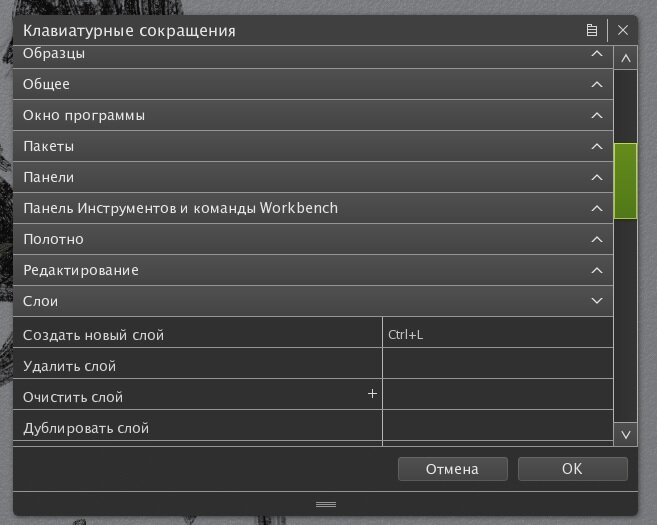The height and width of the screenshot is (525, 657).
Task: Collapse the Слои section chevron
Action: pos(597,301)
